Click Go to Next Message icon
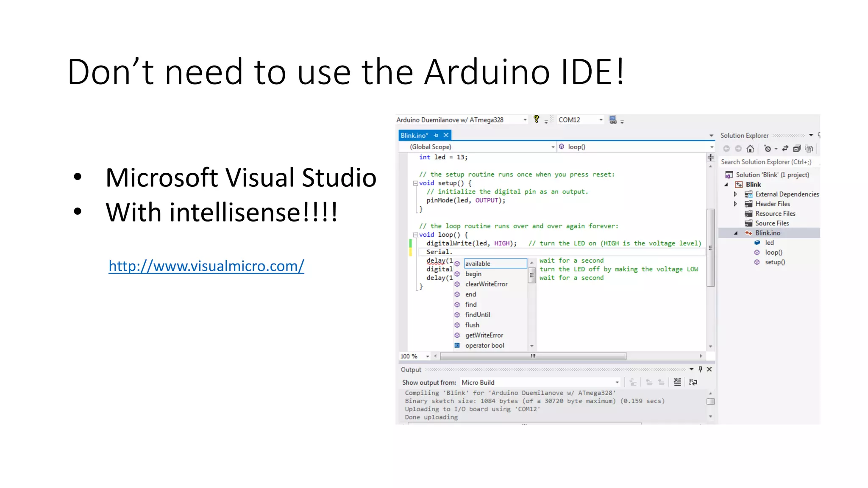The width and height of the screenshot is (868, 488). (661, 383)
